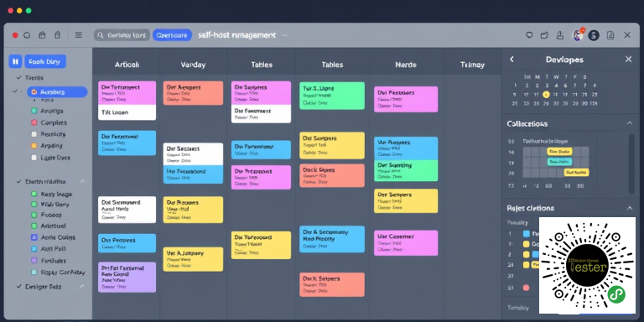Click the folder share icon at top right
This screenshot has height=322, width=644.
pos(544,35)
